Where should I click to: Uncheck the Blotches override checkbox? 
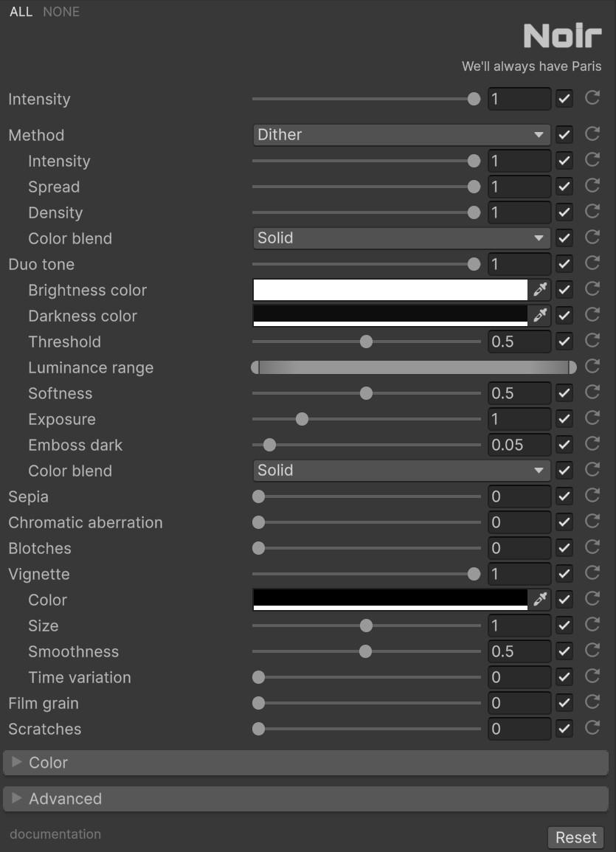pos(564,548)
